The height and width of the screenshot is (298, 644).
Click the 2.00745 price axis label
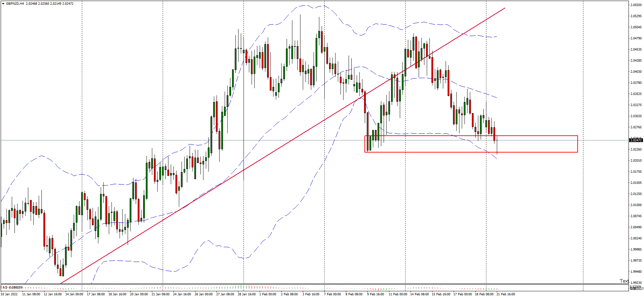pos(636,216)
